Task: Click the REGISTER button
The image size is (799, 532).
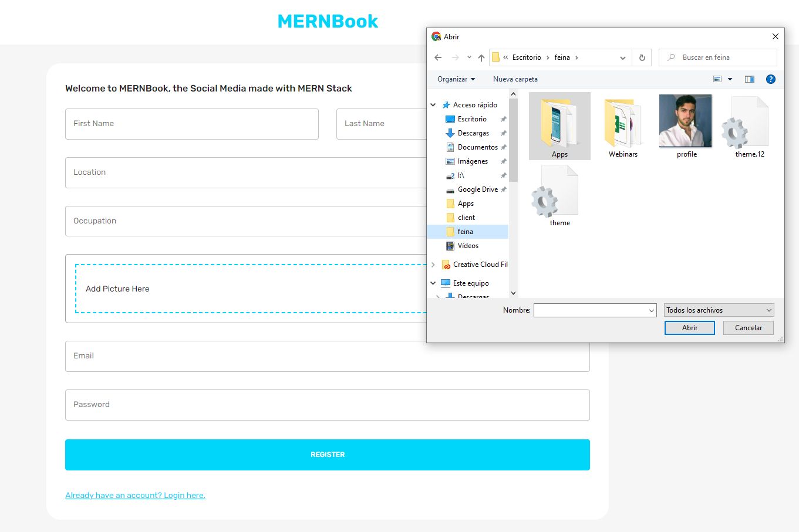Action: pyautogui.click(x=328, y=455)
